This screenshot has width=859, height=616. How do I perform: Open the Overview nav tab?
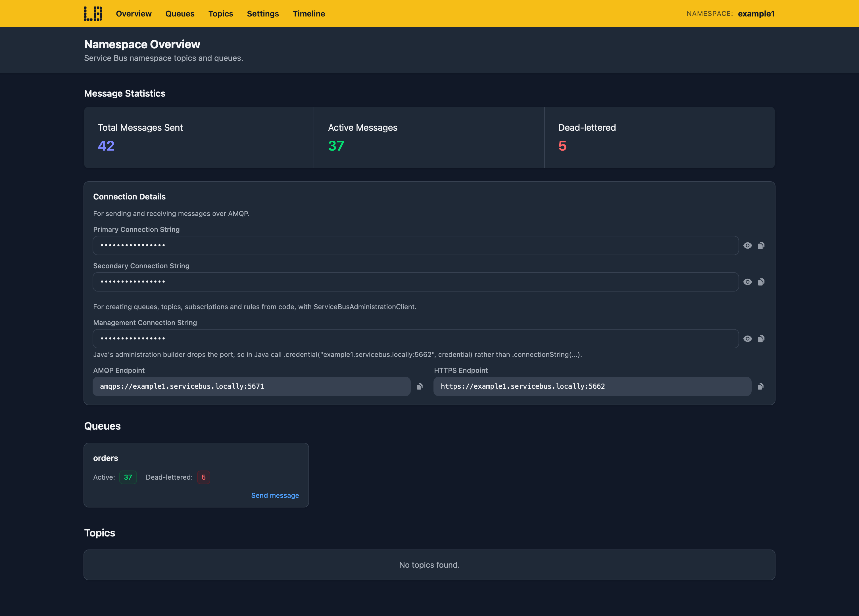tap(134, 14)
